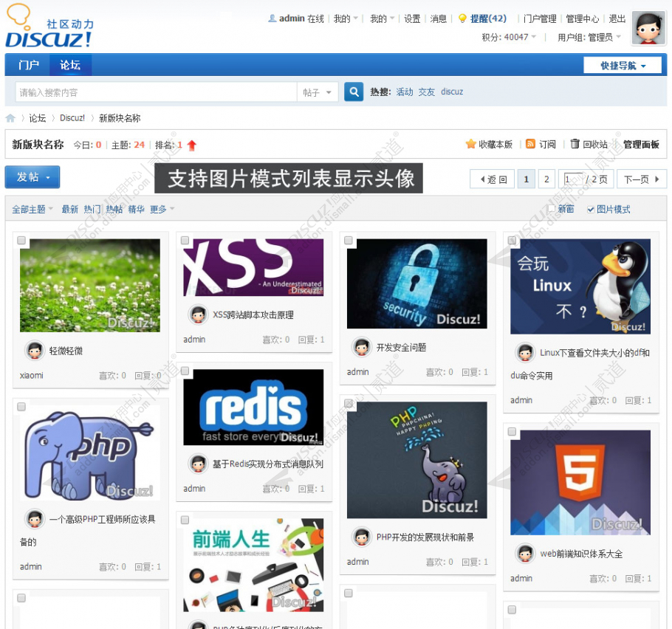This screenshot has width=672, height=629.
Task: Go to page 2
Action: pos(546,179)
